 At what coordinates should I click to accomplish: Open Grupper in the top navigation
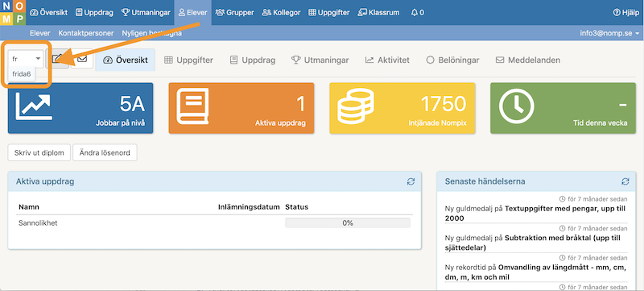coord(235,13)
